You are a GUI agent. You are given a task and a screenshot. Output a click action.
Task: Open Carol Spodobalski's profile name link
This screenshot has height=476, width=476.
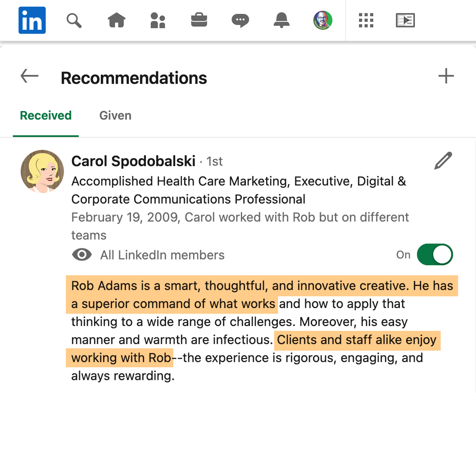[133, 161]
